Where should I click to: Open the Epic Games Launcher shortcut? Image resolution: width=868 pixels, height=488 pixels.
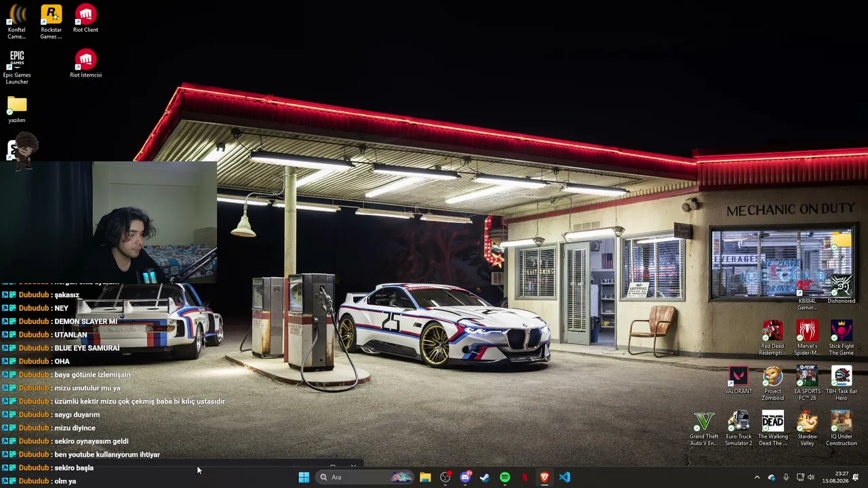[x=17, y=67]
